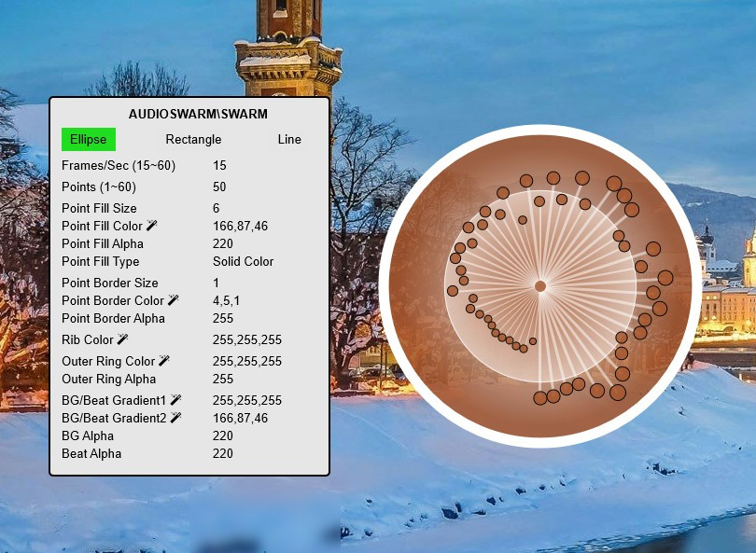Click the Point Fill Type label

pos(100,261)
